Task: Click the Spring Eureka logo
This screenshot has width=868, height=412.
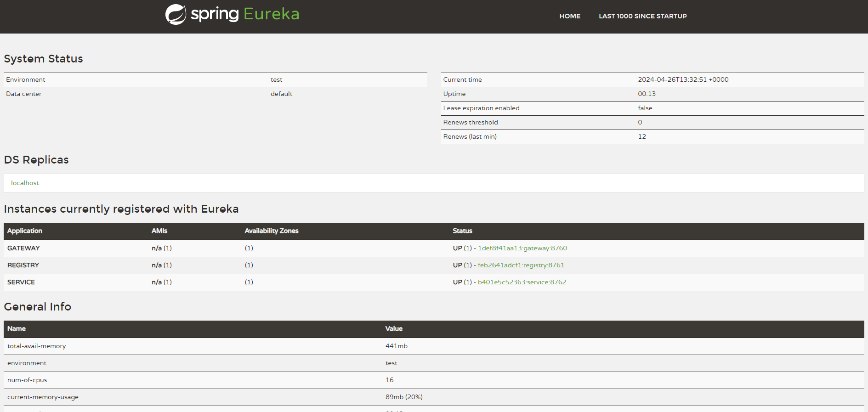Action: [x=232, y=14]
